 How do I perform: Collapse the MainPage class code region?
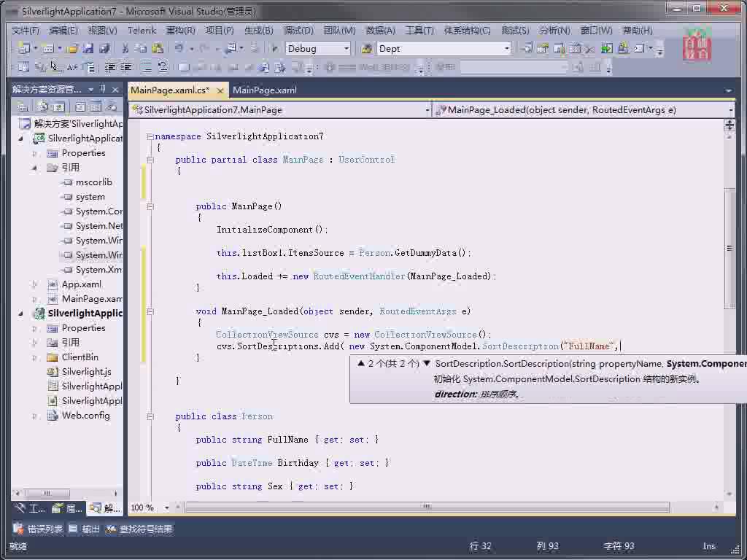[150, 160]
